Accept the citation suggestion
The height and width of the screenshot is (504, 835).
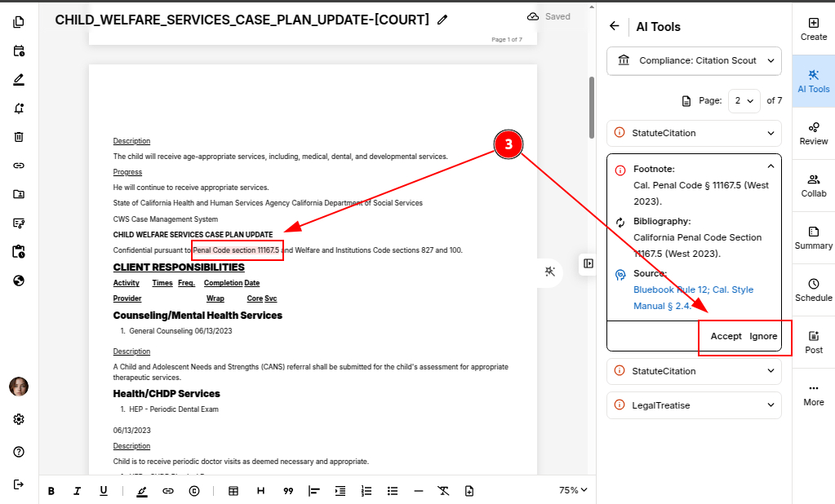726,336
